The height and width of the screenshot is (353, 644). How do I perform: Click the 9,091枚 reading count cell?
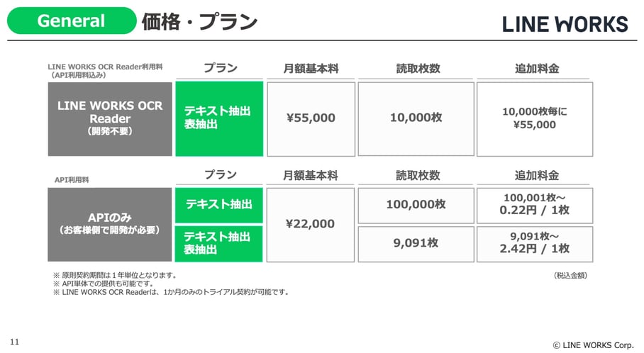coord(415,243)
